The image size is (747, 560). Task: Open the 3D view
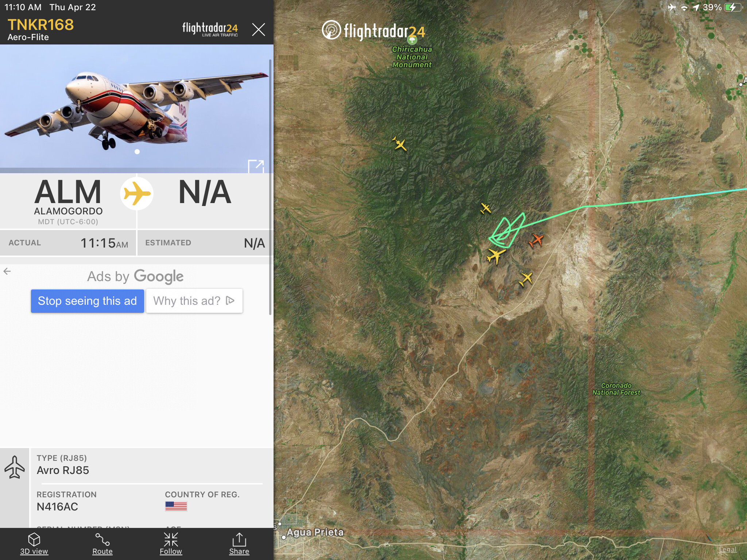coord(34,544)
